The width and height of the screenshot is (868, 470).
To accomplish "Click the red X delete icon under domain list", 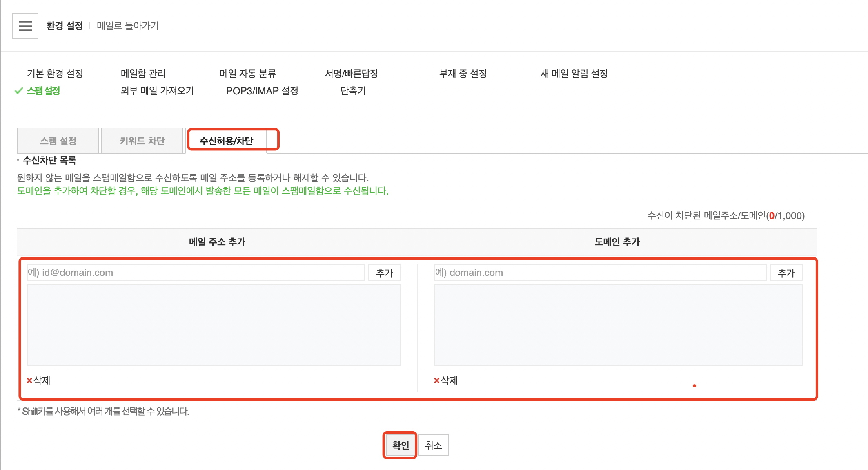I will click(x=437, y=380).
